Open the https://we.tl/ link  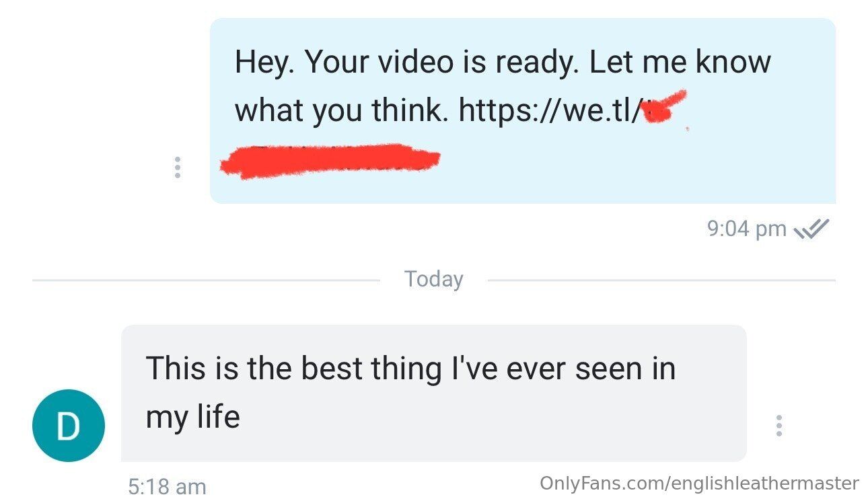tap(549, 110)
